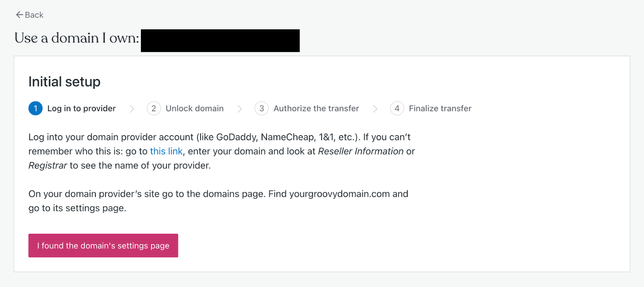Click the italic Registrar text
The image size is (644, 287).
point(47,165)
